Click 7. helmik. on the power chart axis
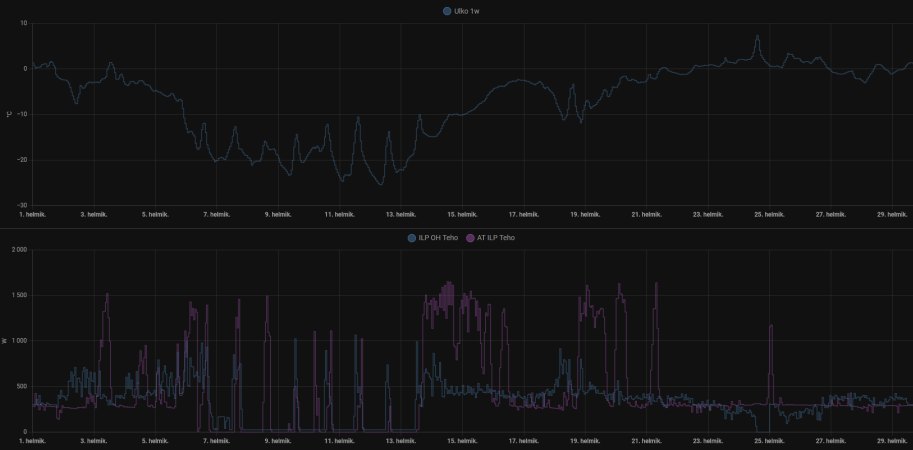 217,440
